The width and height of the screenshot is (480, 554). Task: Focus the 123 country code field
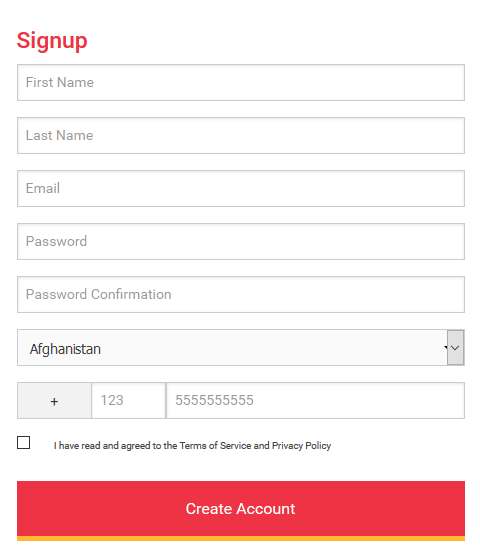coord(129,401)
